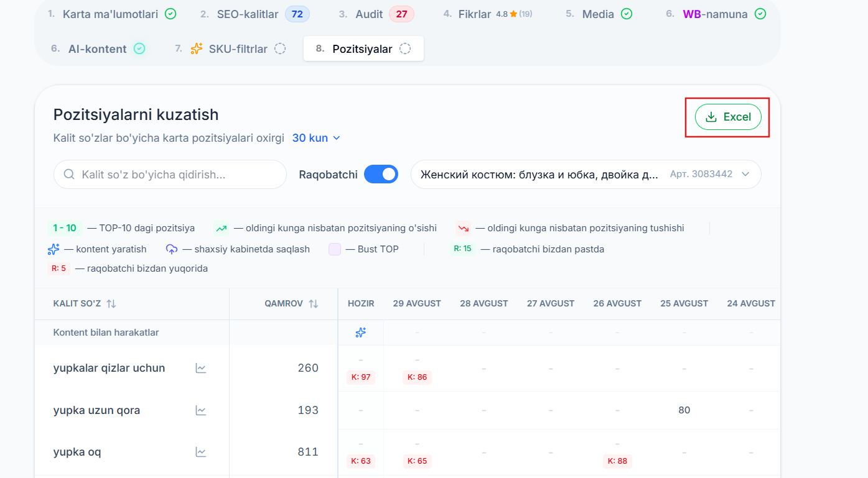868x478 pixels.
Task: Switch to the WB-namuna tab
Action: tap(716, 14)
